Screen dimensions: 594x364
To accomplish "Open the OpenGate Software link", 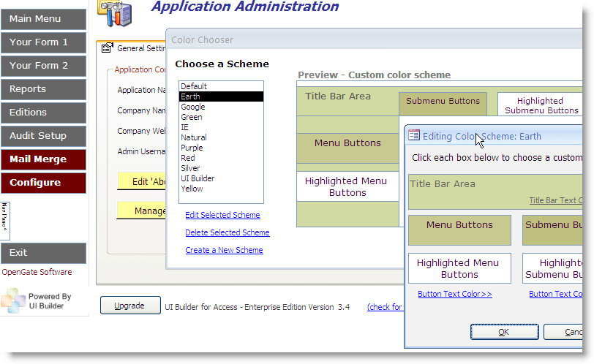I will pos(37,272).
